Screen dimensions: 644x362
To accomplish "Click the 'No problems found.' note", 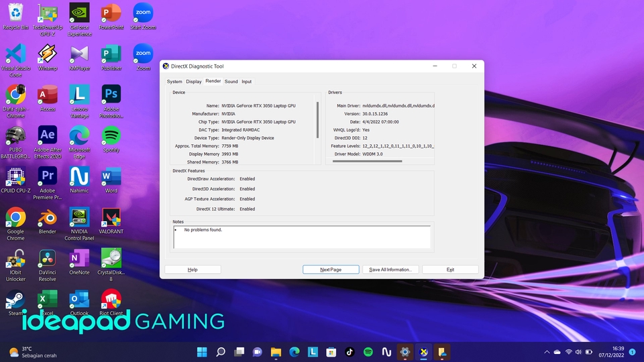I will pos(203,230).
